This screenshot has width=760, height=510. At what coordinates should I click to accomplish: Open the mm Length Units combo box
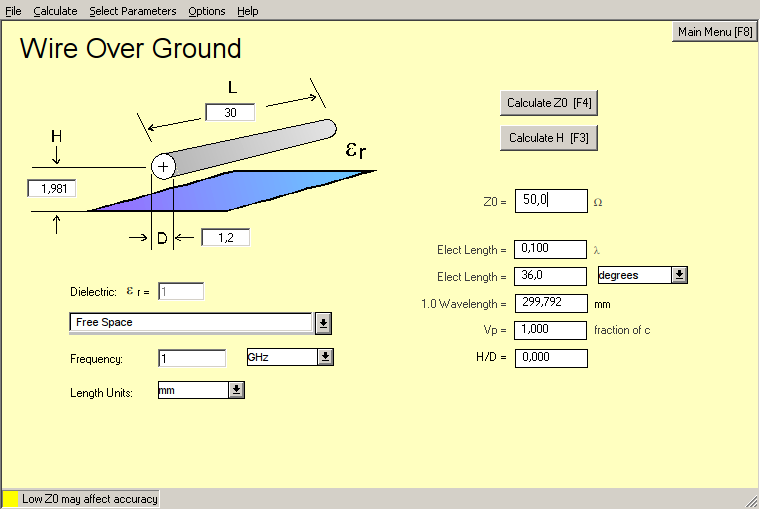point(193,390)
